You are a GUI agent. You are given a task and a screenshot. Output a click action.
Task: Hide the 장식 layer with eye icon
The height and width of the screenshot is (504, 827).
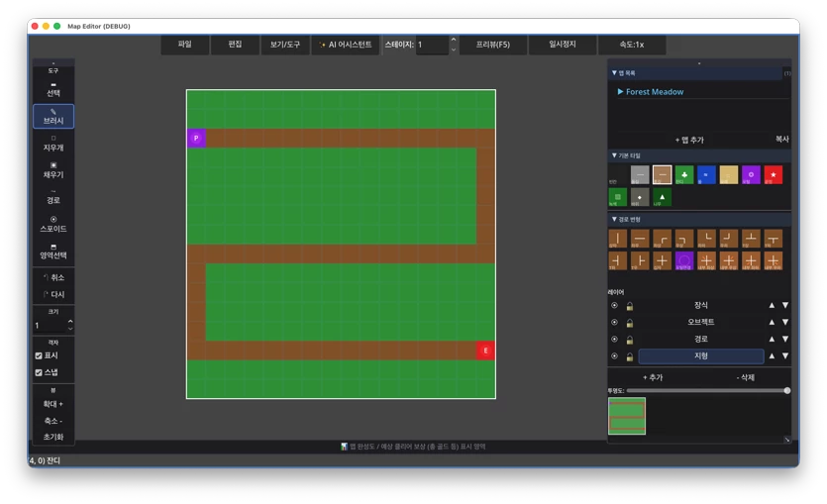tap(614, 305)
